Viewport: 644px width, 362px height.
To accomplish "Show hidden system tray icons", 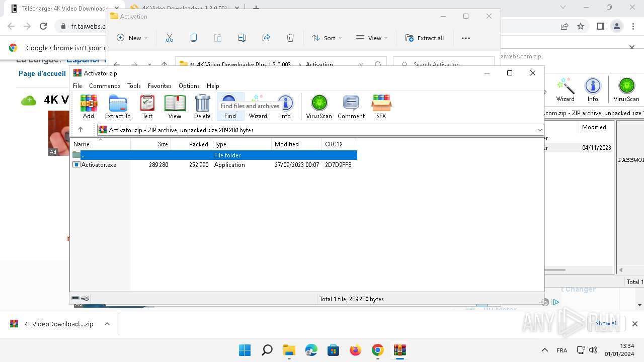I will click(544, 350).
